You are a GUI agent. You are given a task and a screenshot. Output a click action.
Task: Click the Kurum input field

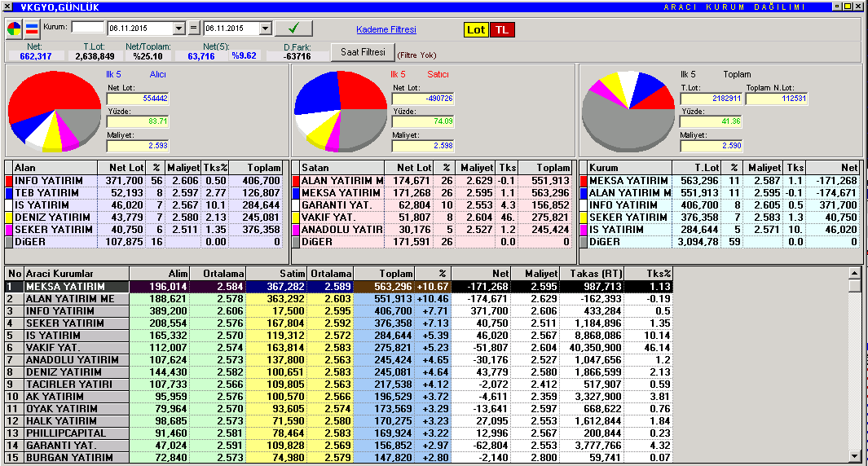tap(87, 27)
